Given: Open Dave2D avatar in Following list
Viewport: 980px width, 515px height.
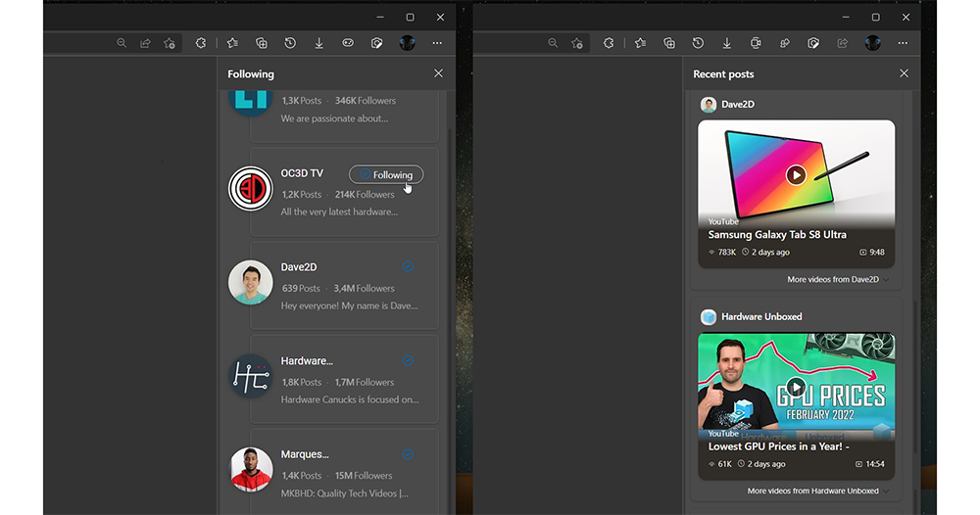Looking at the screenshot, I should click(251, 282).
